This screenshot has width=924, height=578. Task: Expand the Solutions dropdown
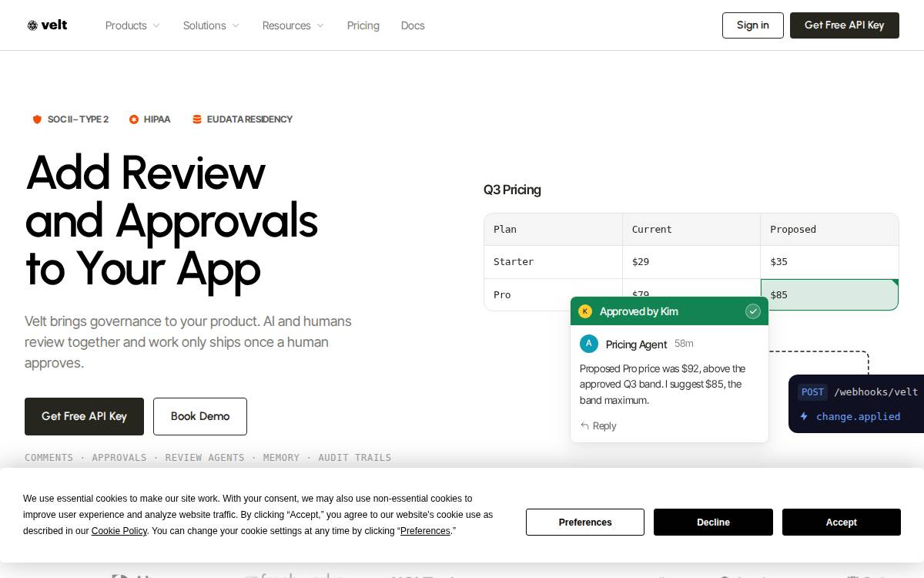(211, 25)
